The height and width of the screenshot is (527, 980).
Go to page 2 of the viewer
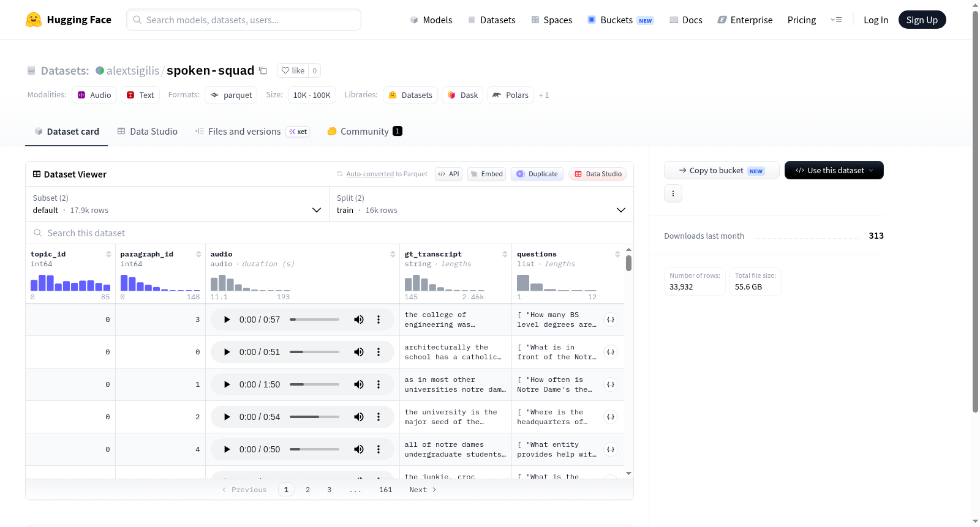(x=307, y=490)
